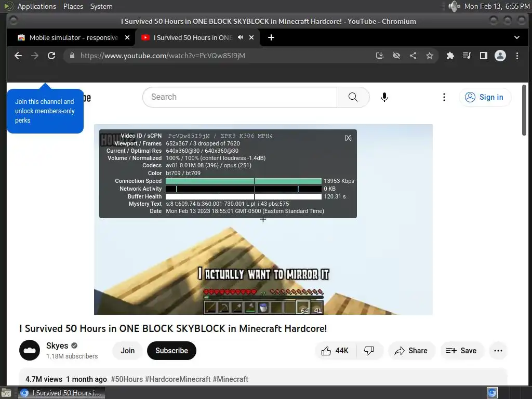Click the 4.7M views description text

coord(44,379)
